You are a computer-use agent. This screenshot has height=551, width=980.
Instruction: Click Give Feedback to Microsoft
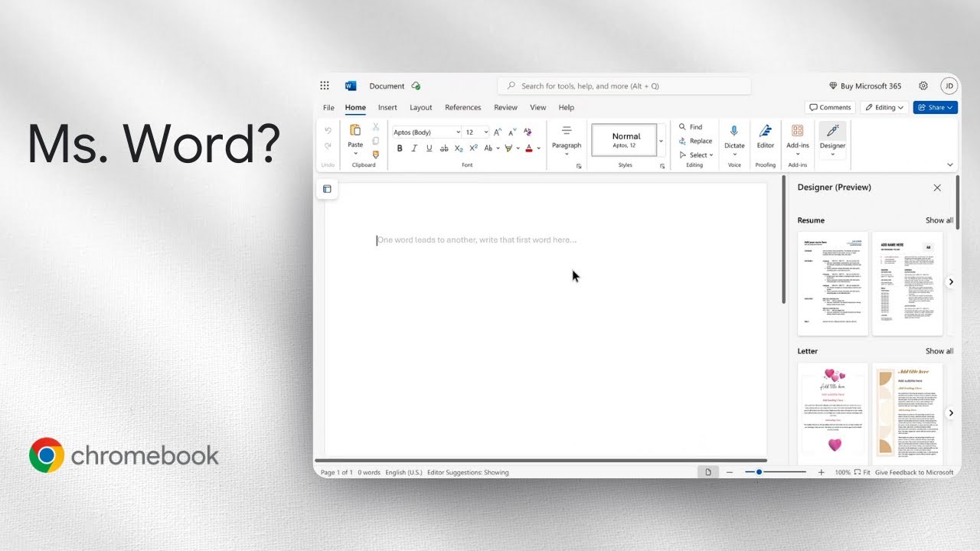[x=914, y=472]
